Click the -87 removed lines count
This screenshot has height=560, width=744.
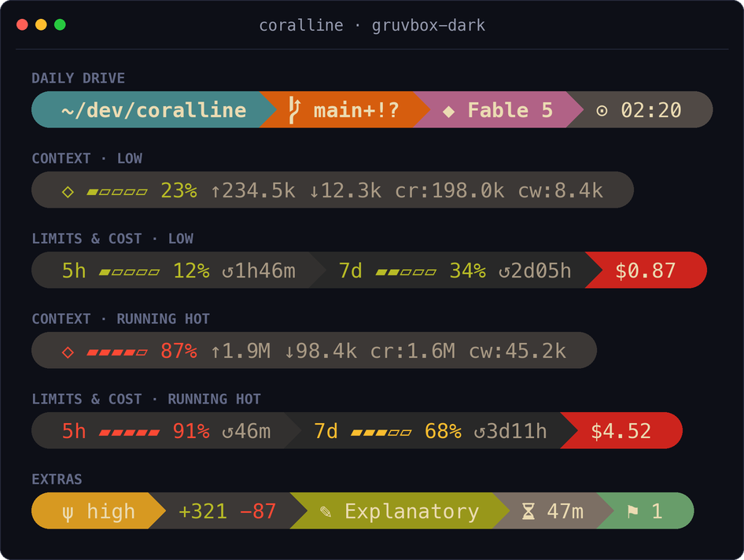pyautogui.click(x=258, y=511)
